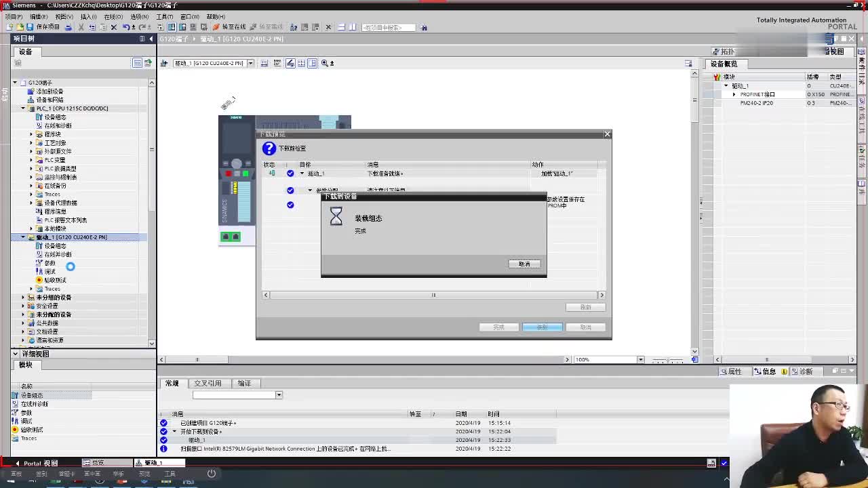Open the 驱动_1 device selector dropdown

point(250,63)
